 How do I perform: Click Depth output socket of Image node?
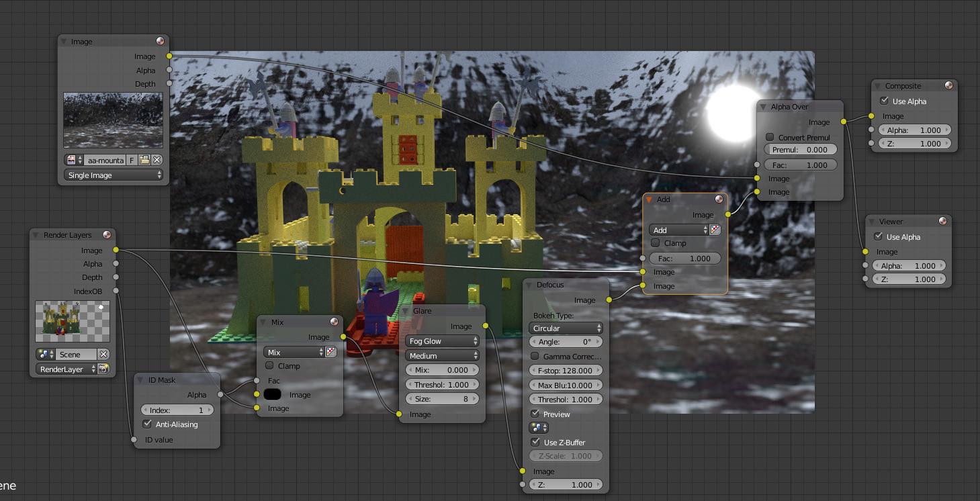[x=169, y=83]
